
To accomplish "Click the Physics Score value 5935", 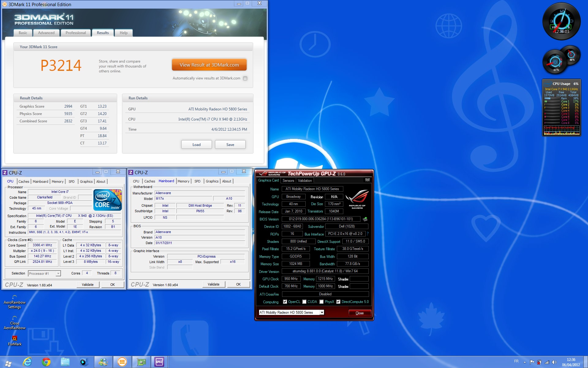I will (68, 114).
